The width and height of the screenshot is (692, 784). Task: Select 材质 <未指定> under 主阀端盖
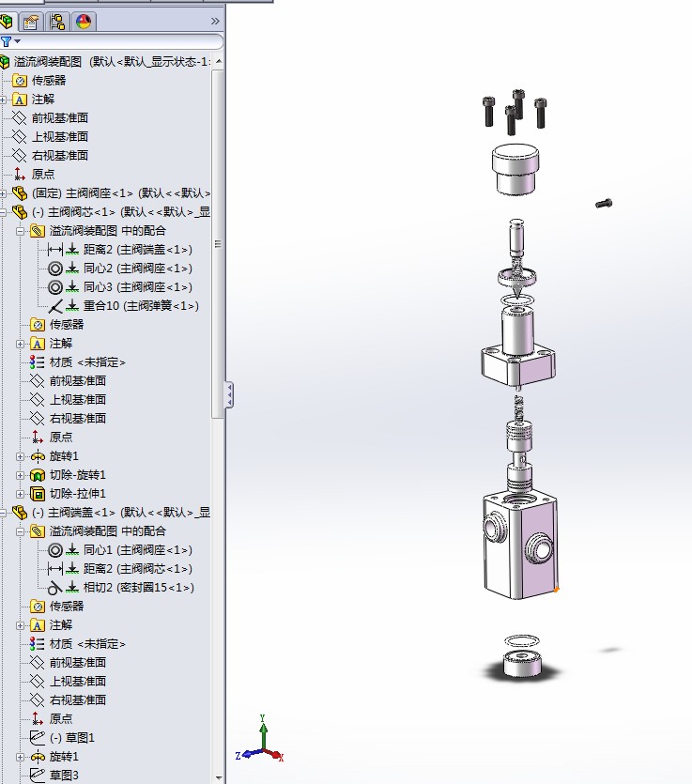click(78, 644)
